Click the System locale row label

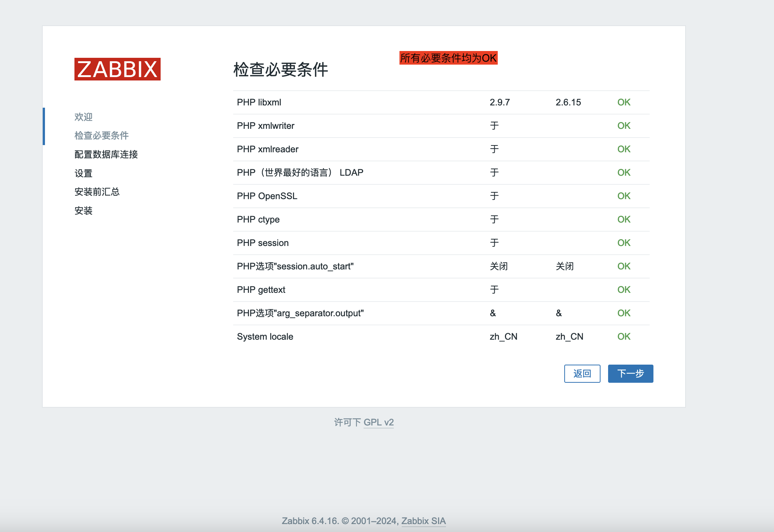click(265, 336)
